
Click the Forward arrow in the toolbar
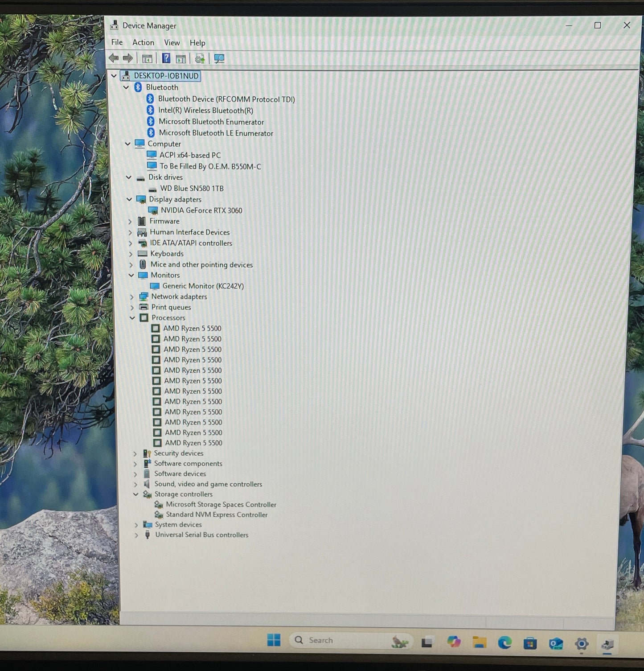tap(128, 58)
